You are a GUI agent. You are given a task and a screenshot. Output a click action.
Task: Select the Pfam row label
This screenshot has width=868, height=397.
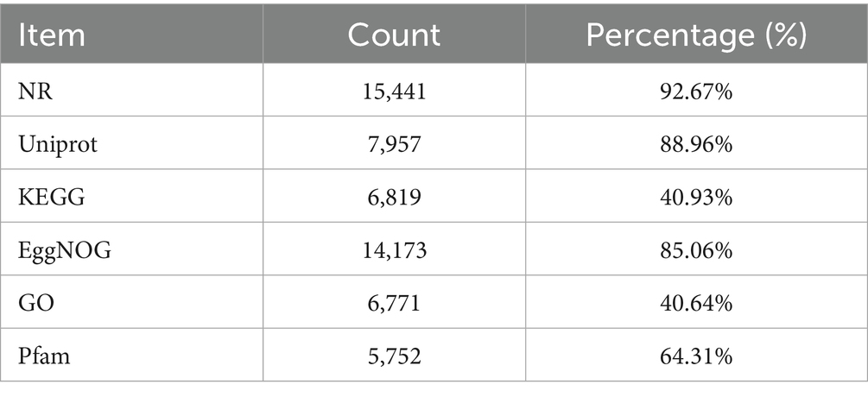(x=44, y=357)
